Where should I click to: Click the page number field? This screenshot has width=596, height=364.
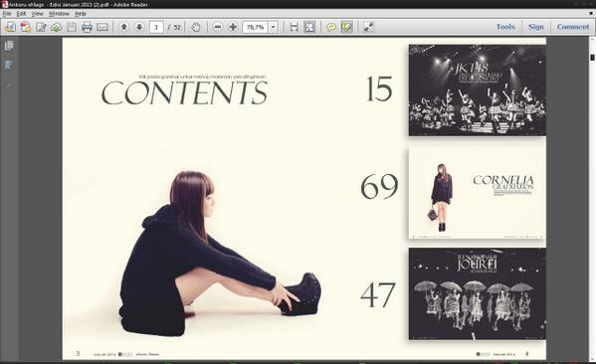coord(156,27)
